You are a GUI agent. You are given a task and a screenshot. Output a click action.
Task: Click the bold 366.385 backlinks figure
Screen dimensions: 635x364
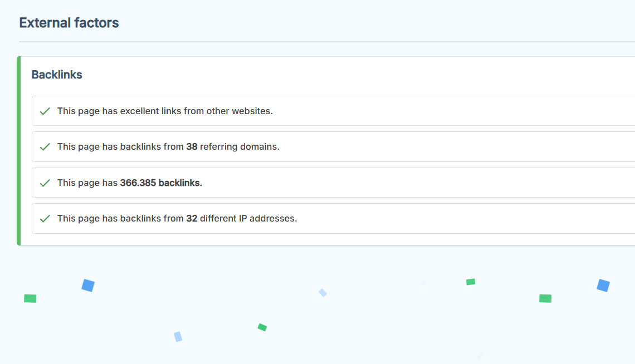161,183
